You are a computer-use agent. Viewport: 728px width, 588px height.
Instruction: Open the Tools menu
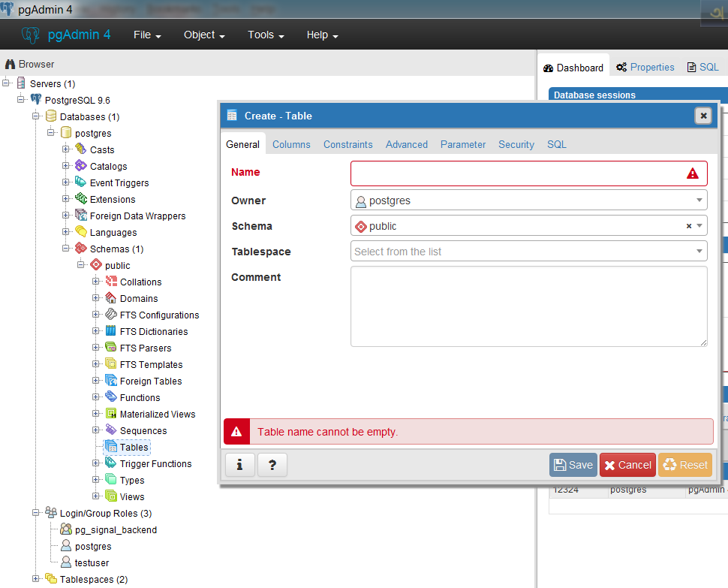(266, 35)
